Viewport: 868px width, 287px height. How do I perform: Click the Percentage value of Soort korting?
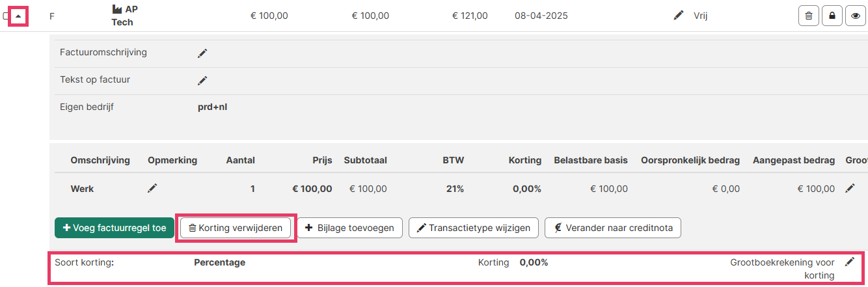coord(219,263)
